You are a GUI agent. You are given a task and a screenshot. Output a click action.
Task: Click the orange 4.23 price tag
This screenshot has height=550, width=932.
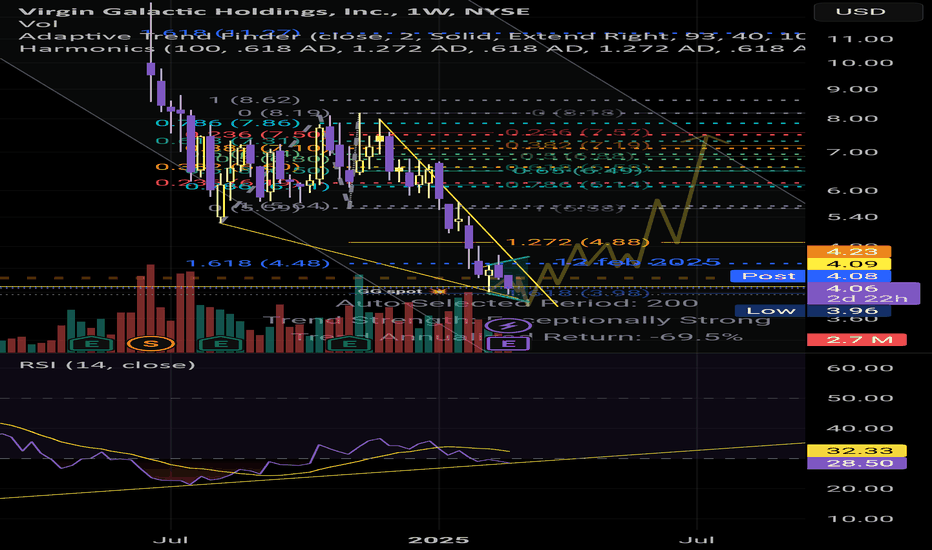pos(848,252)
